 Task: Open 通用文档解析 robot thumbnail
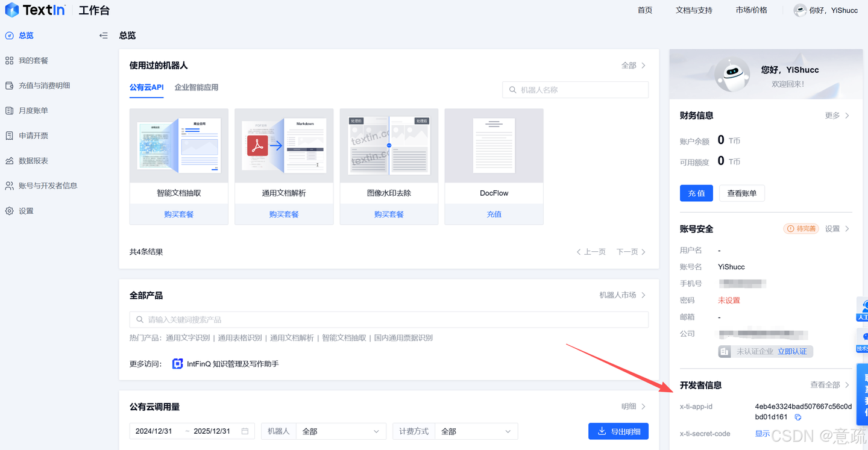[x=284, y=146]
